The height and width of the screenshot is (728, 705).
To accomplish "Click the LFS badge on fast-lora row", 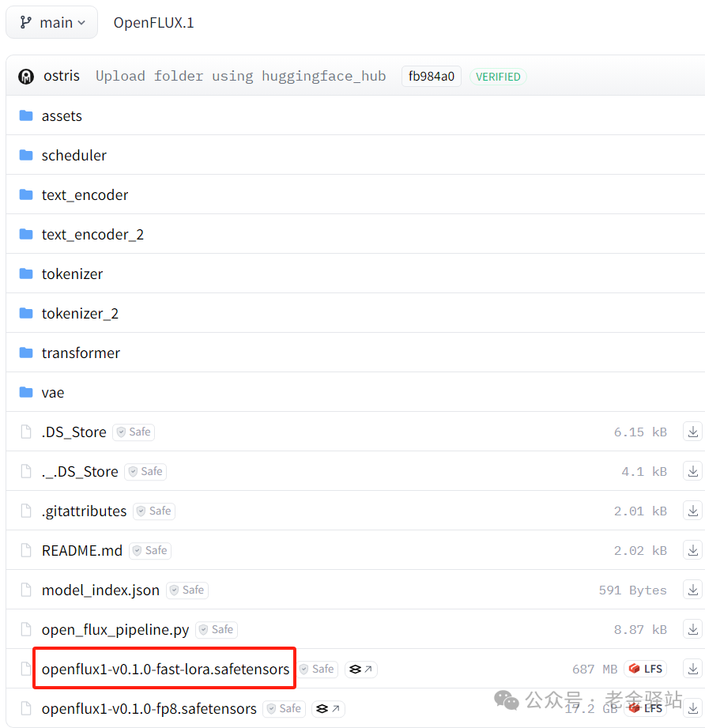I will coord(646,669).
